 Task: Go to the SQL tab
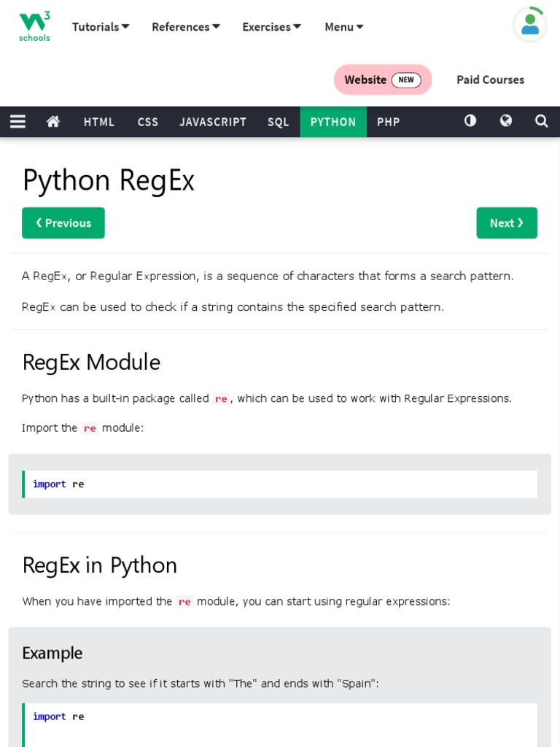(279, 122)
